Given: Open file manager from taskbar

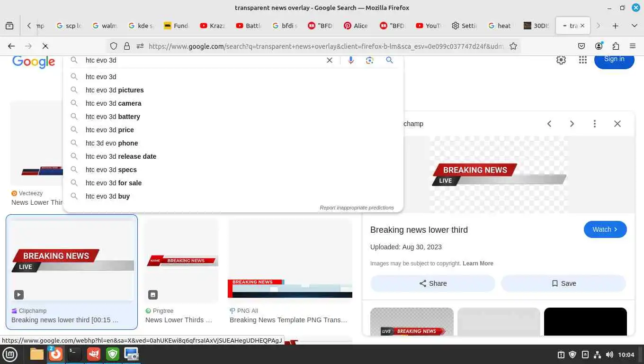Looking at the screenshot, I should click(x=37, y=354).
